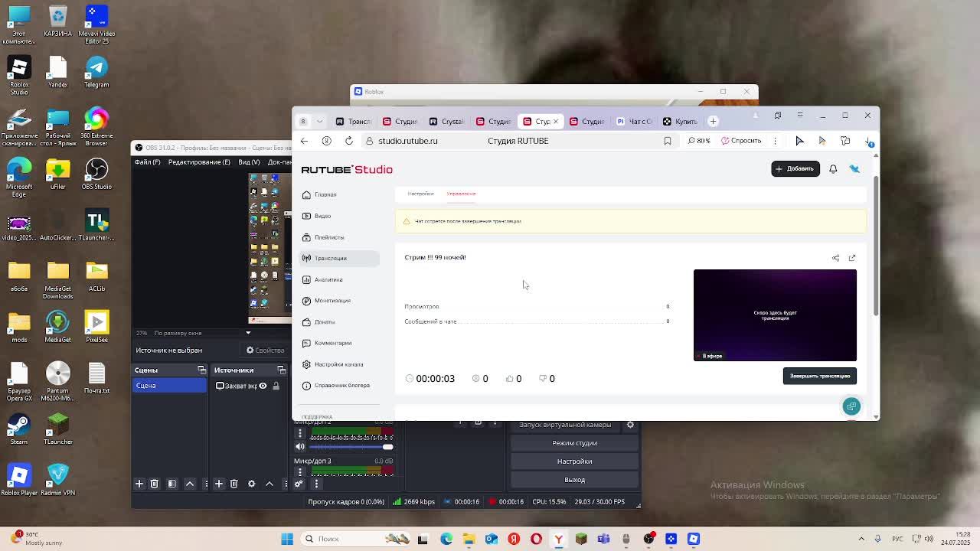Pop out the Сцены dock in OBS
980x551 pixels.
201,370
